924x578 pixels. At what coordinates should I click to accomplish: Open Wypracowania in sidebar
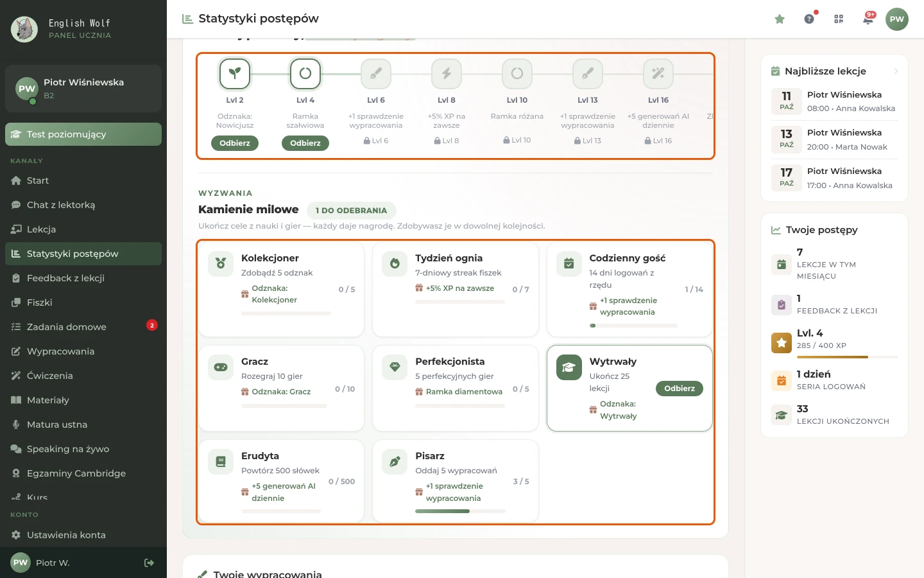83,351
